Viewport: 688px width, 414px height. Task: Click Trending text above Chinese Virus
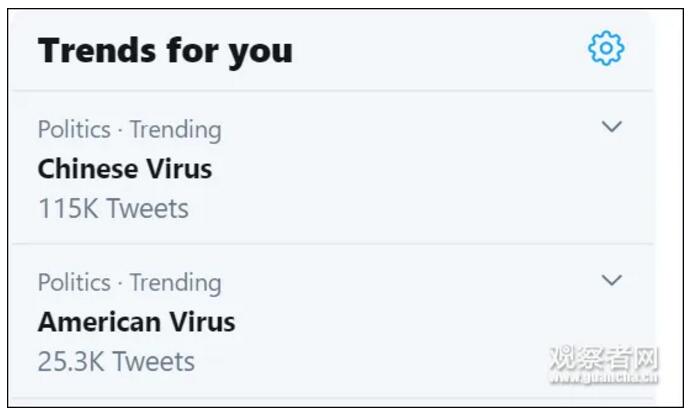coord(175,130)
